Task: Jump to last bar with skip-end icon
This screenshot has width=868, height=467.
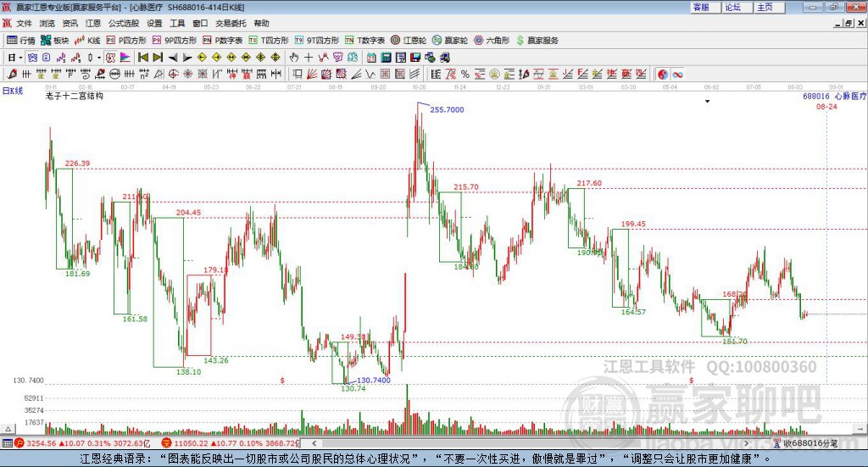Action: pyautogui.click(x=158, y=58)
